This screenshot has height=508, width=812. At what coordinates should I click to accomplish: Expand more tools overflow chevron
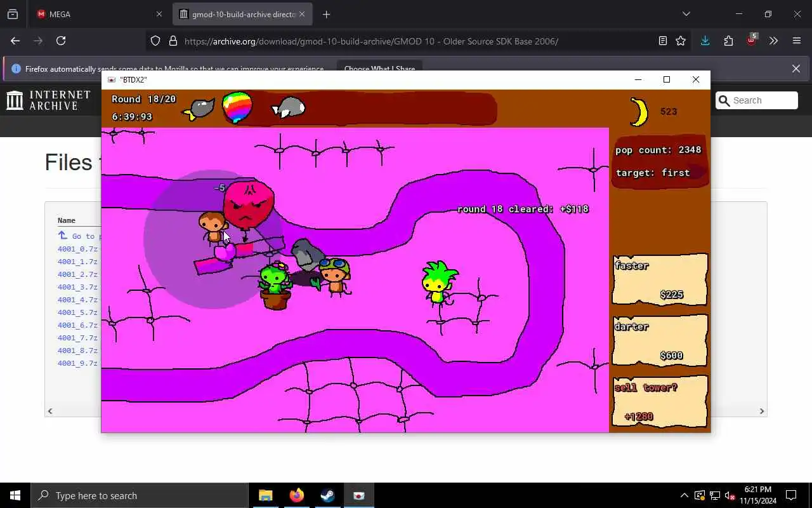coord(774,41)
